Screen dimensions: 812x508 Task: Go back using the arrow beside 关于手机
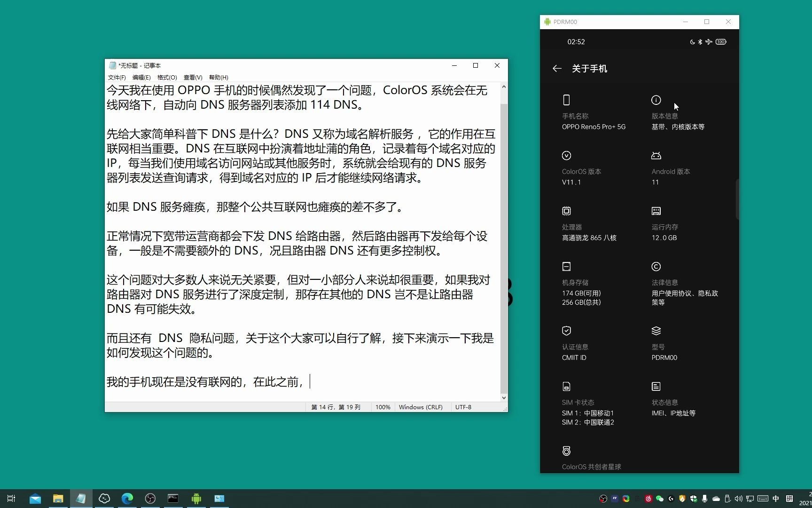coord(557,69)
